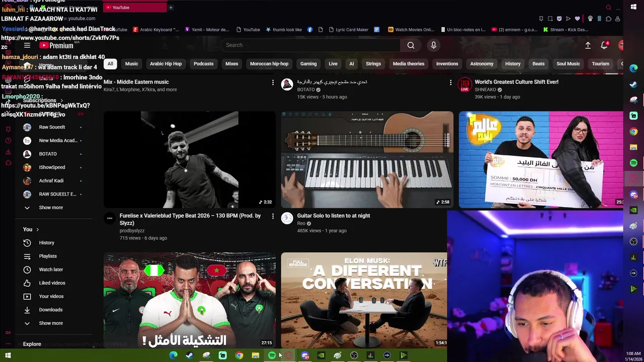Start voice search with microphone icon

click(x=433, y=45)
